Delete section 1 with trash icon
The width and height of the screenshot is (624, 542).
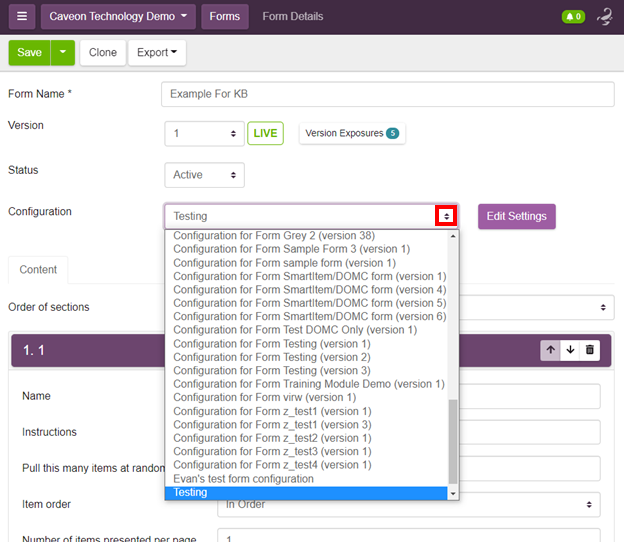click(x=590, y=350)
